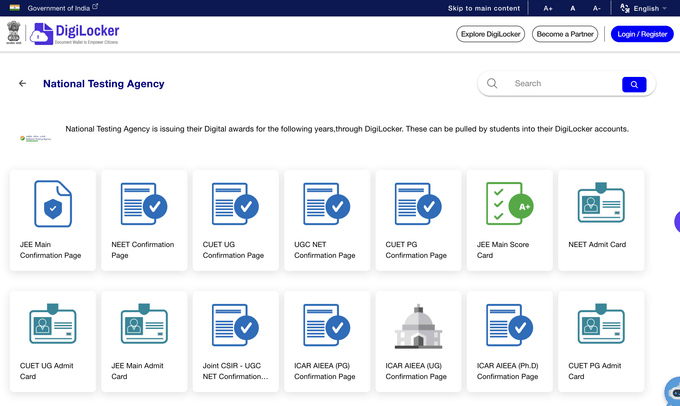Decrease font size with A- button
680x406 pixels.
pyautogui.click(x=597, y=8)
